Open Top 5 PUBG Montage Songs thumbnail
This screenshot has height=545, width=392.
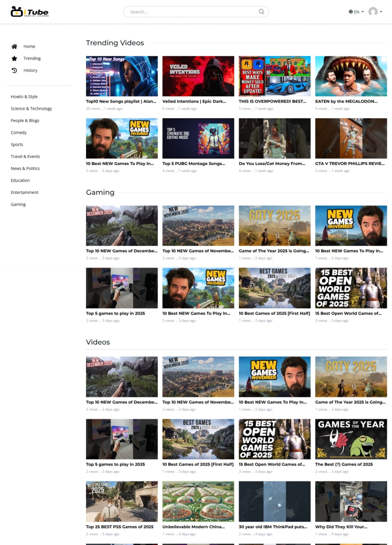click(x=198, y=138)
